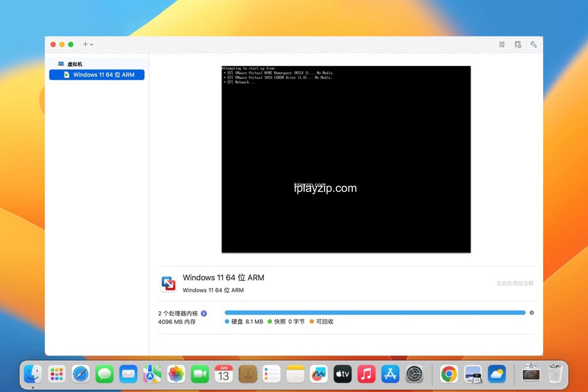The image size is (588, 392).
Task: Open virtual machine settings wrench icon
Action: (x=533, y=45)
